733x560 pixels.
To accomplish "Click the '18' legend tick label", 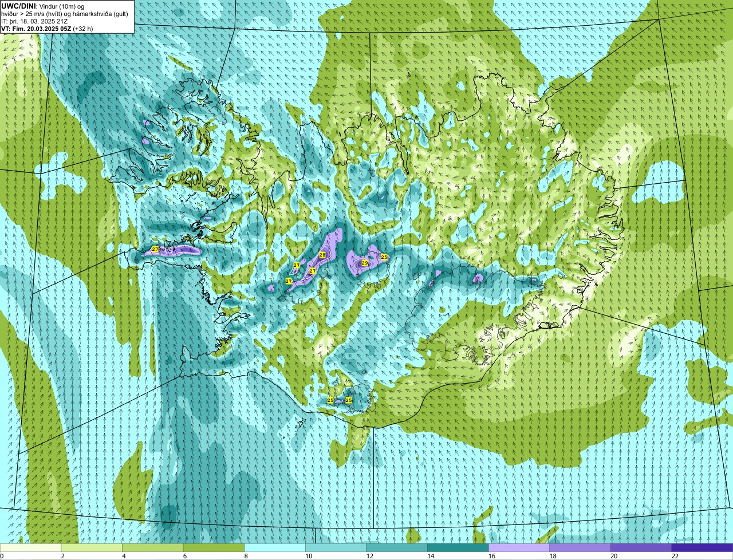I will (x=553, y=556).
